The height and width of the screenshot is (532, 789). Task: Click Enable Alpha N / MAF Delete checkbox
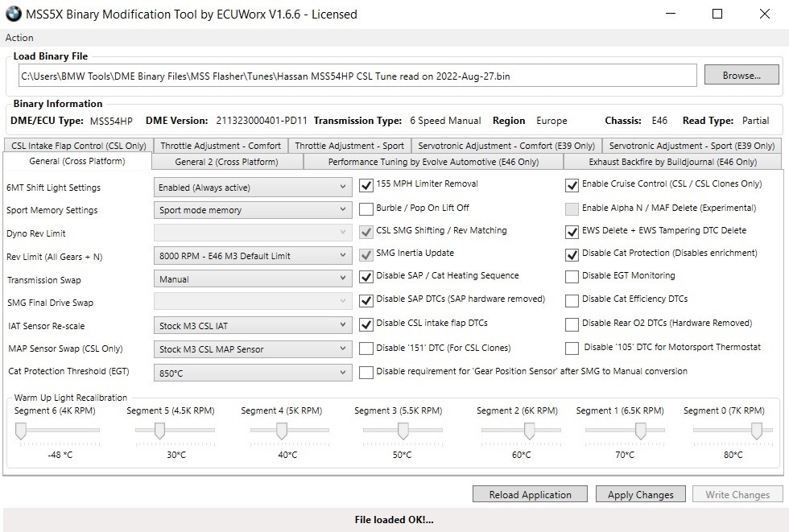pyautogui.click(x=572, y=208)
